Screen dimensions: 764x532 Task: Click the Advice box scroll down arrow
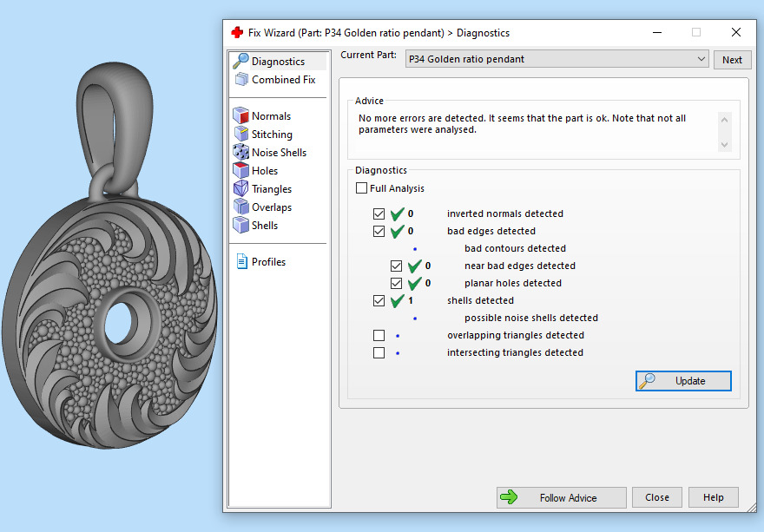pos(725,145)
